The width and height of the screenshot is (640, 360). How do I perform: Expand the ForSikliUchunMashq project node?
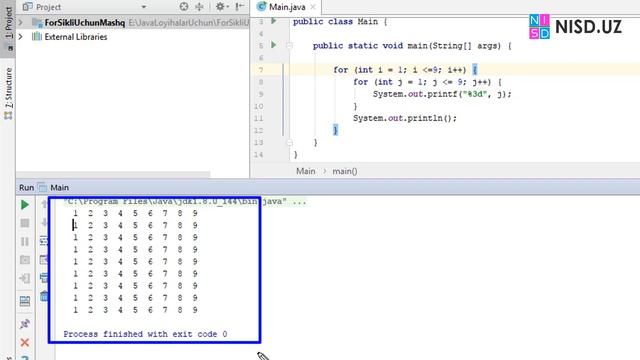tap(21, 22)
